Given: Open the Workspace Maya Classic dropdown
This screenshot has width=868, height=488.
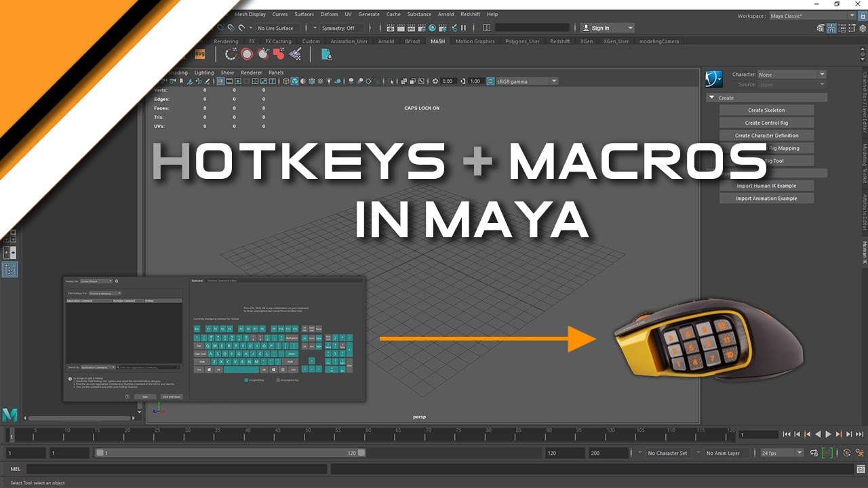Looking at the screenshot, I should (x=812, y=16).
